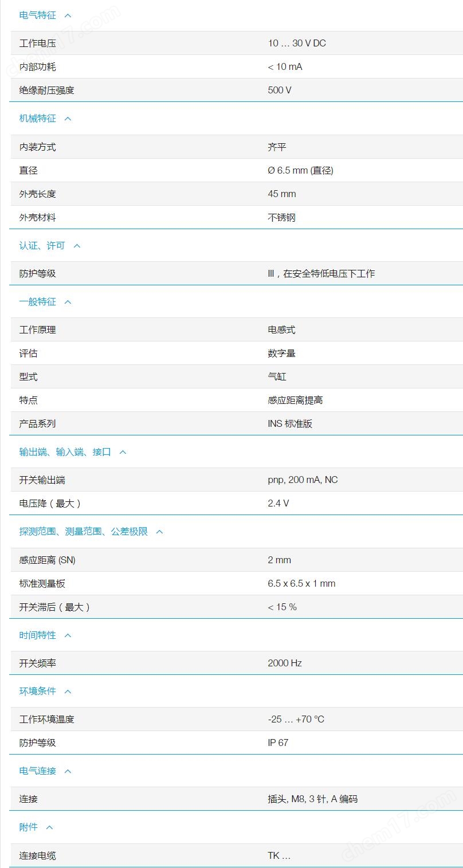Select the value 感应距离提高
This screenshot has height=868, width=463.
click(295, 400)
